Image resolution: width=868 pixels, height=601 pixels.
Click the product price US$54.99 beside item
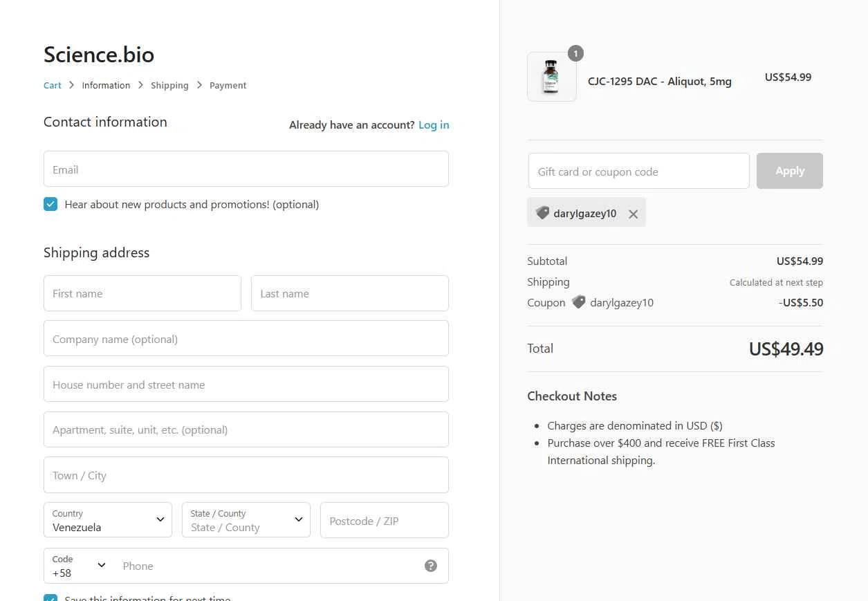click(x=788, y=77)
